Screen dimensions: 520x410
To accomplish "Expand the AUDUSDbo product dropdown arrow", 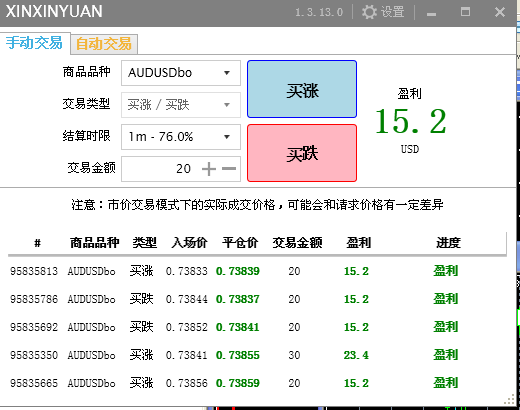I will (227, 73).
